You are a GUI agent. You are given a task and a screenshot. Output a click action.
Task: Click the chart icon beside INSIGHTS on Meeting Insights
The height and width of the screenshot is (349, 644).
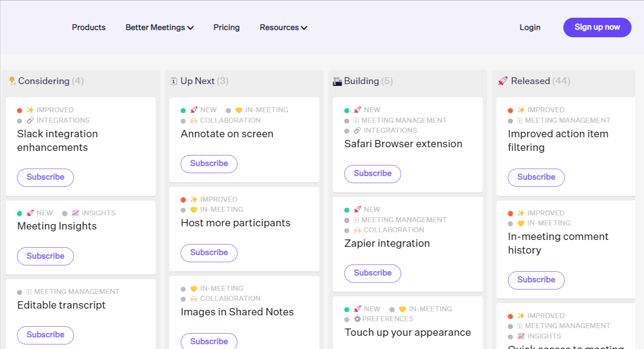[75, 213]
